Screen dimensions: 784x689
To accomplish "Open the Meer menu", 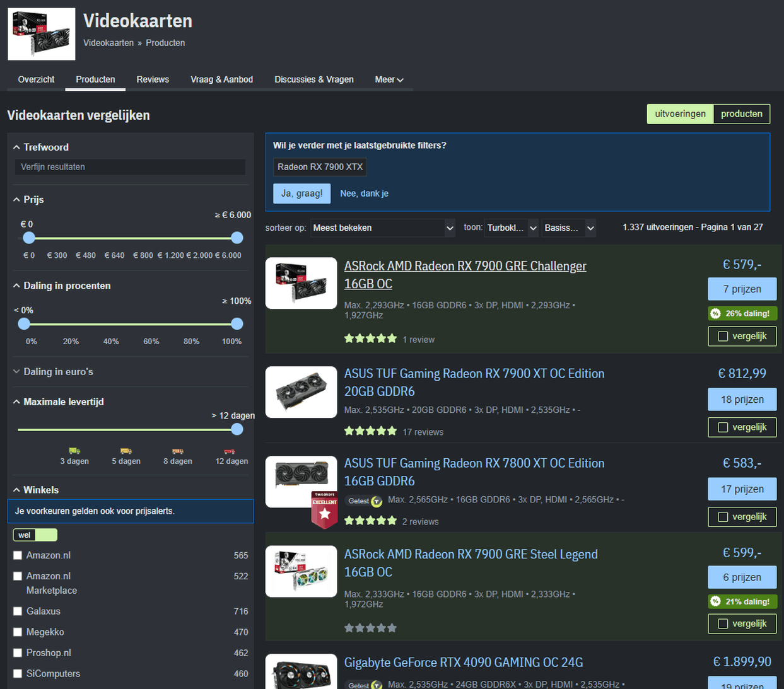I will 389,79.
